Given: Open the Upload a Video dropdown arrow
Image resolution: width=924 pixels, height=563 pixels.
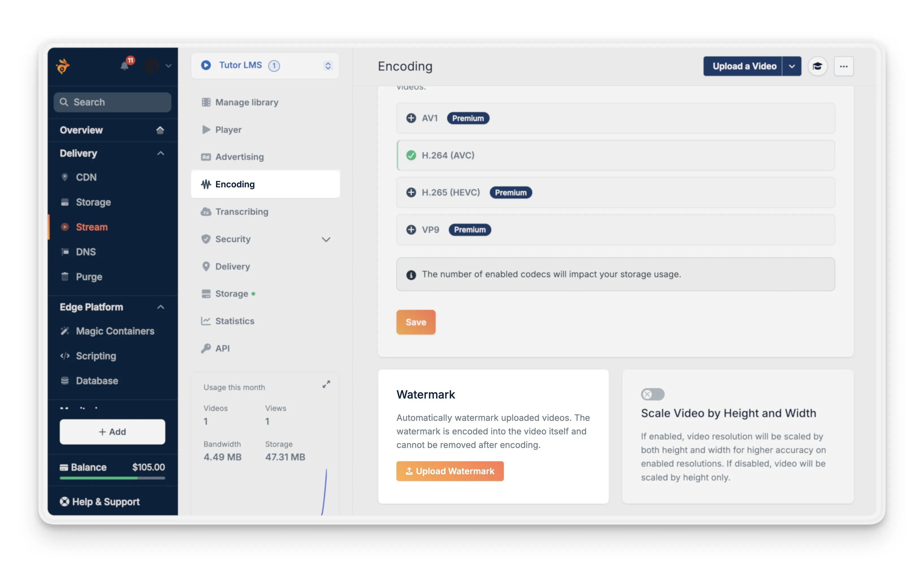Looking at the screenshot, I should (792, 66).
